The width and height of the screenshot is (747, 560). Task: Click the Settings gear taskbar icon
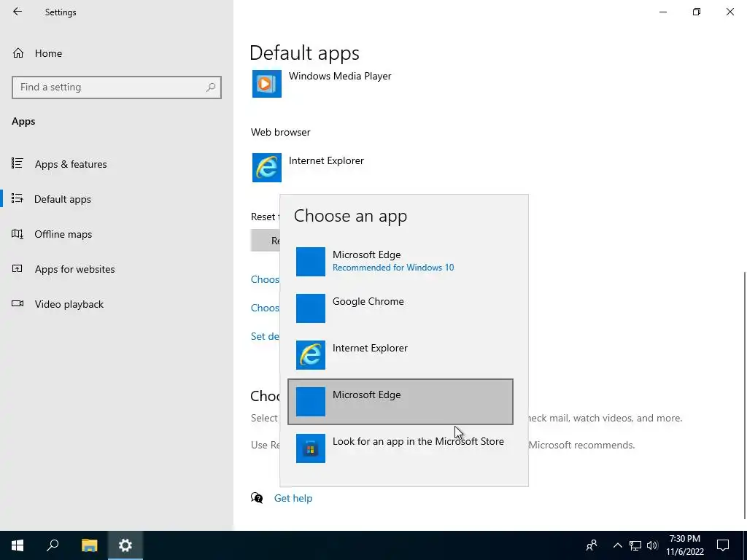pos(125,545)
